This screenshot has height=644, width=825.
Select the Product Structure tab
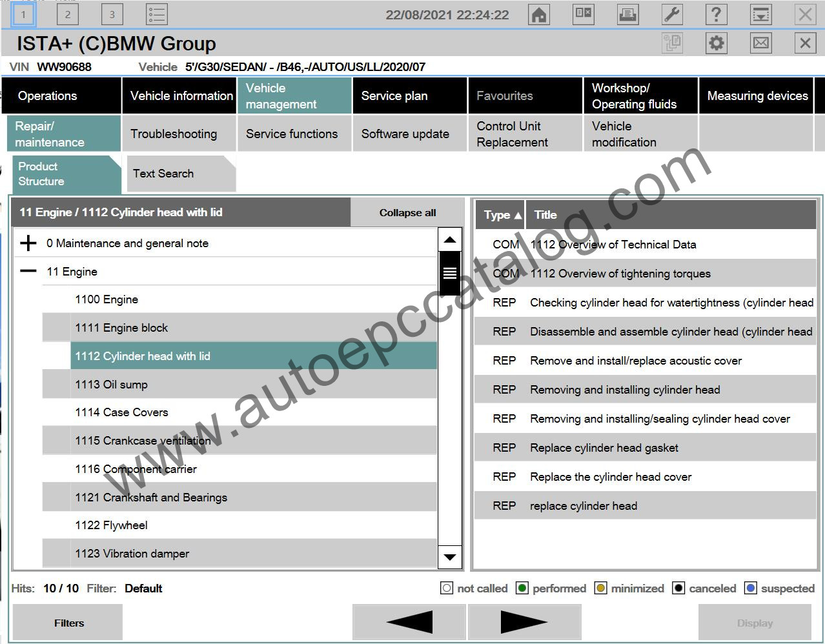pyautogui.click(x=66, y=174)
